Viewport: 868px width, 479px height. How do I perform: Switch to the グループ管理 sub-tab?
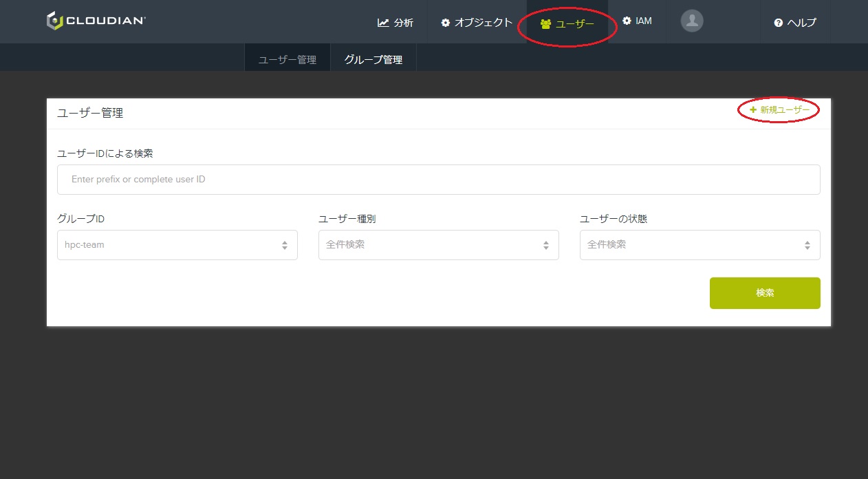click(x=373, y=60)
